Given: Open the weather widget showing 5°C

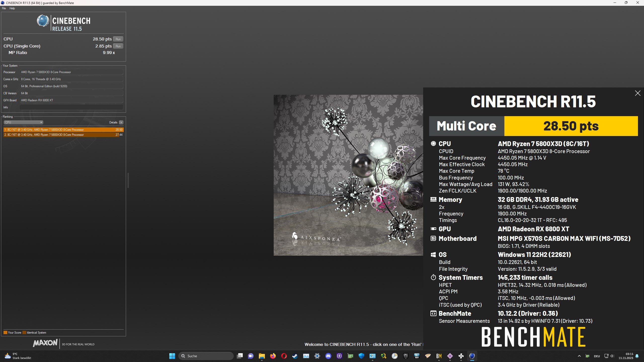Looking at the screenshot, I should pos(18,356).
